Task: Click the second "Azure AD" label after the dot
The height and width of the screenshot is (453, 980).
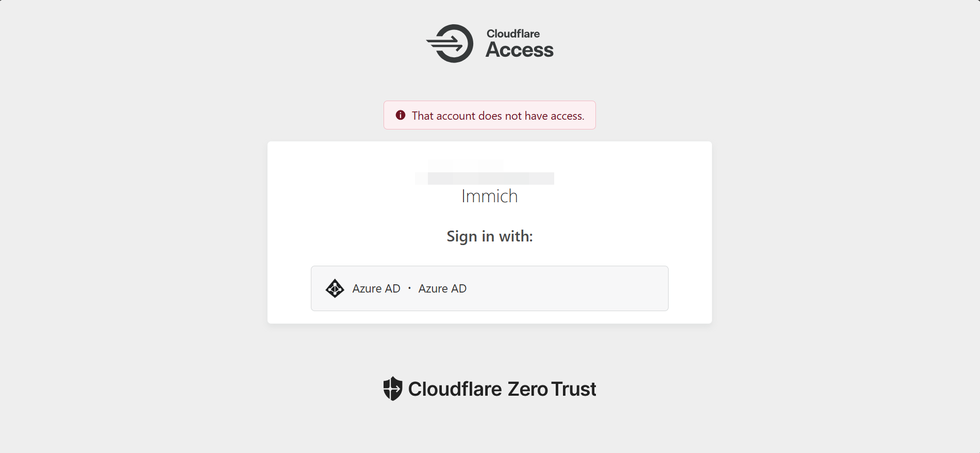Action: point(442,289)
